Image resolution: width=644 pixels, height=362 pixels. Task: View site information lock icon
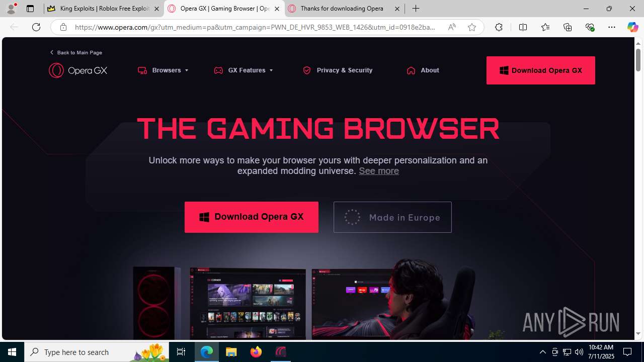point(63,27)
